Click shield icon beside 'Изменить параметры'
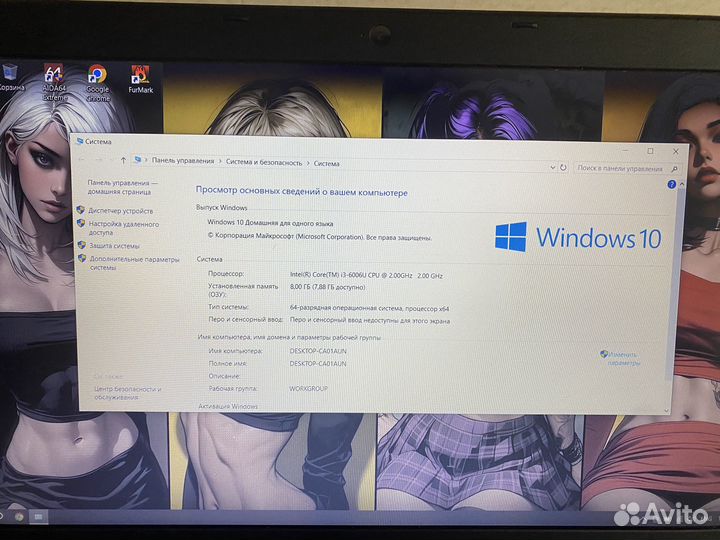The image size is (720, 540). (x=604, y=354)
